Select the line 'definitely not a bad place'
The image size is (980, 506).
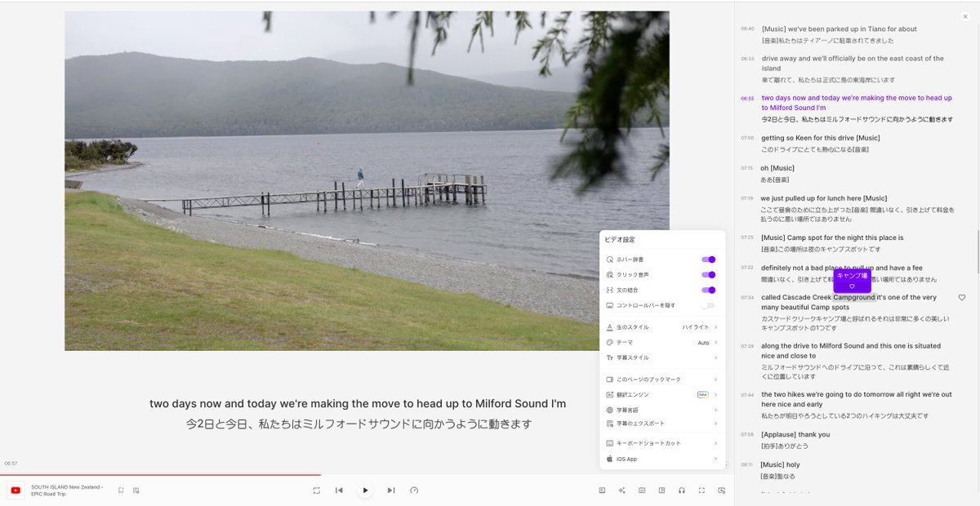click(842, 268)
